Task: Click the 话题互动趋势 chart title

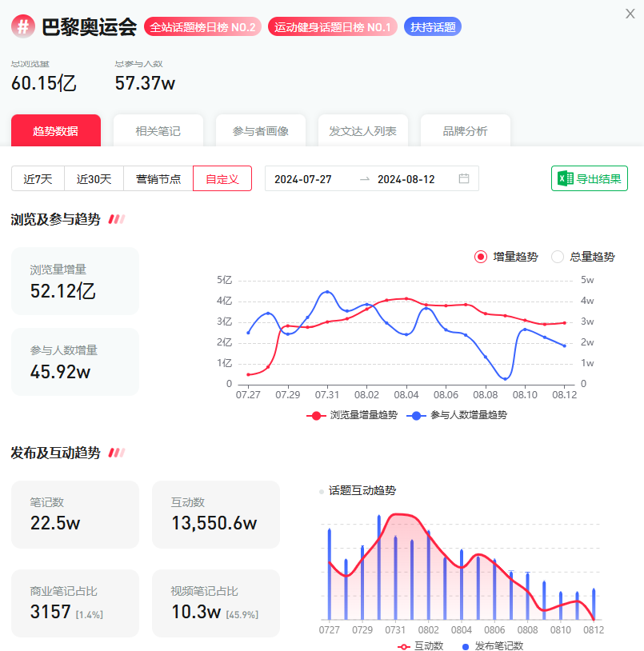Action: pos(362,491)
